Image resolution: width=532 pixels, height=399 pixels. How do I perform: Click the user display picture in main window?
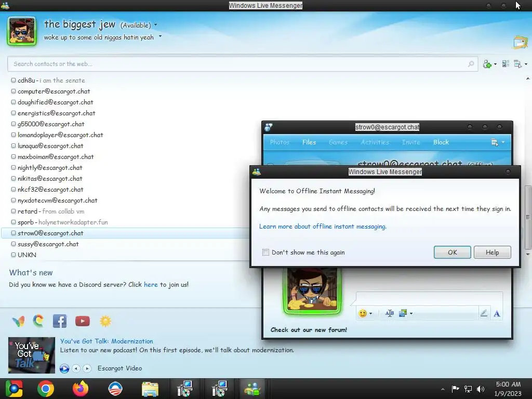[x=22, y=31]
